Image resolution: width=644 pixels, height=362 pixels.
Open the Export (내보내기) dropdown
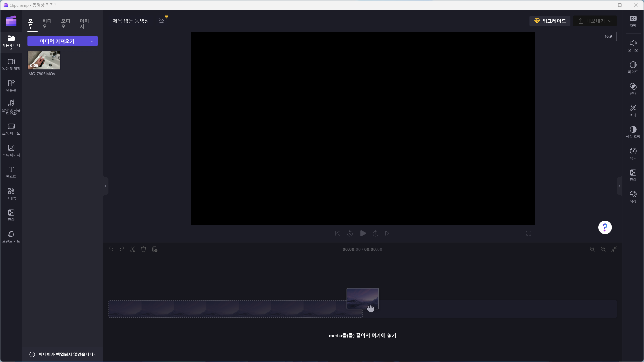[595, 21]
